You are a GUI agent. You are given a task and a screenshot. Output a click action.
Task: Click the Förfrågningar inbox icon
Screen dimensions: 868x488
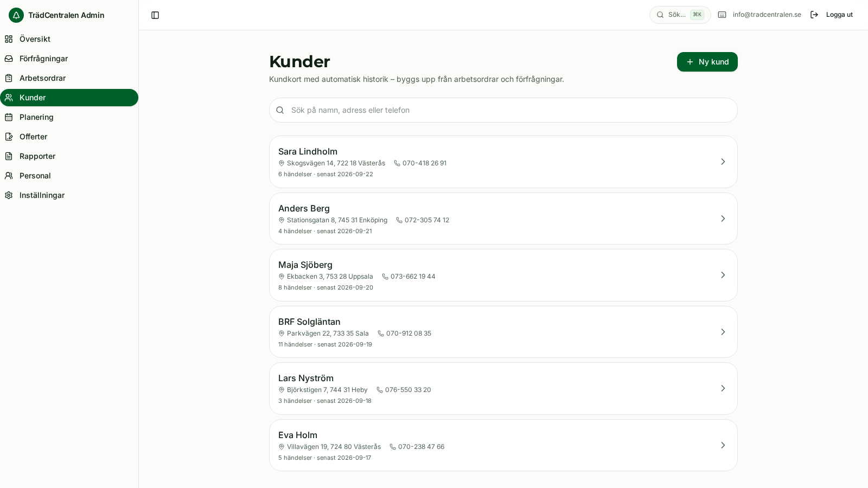pos(9,59)
